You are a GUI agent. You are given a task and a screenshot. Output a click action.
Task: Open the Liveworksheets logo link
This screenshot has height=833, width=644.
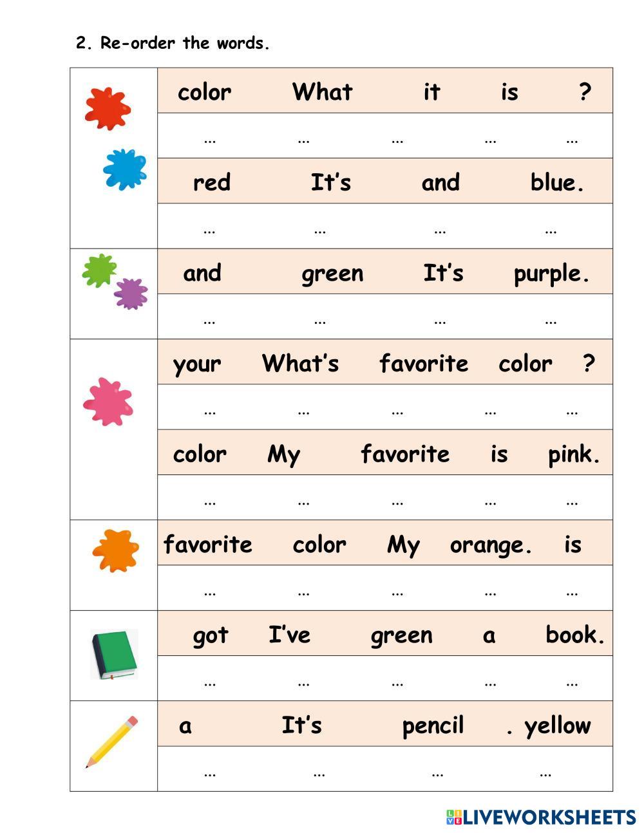pos(541,817)
